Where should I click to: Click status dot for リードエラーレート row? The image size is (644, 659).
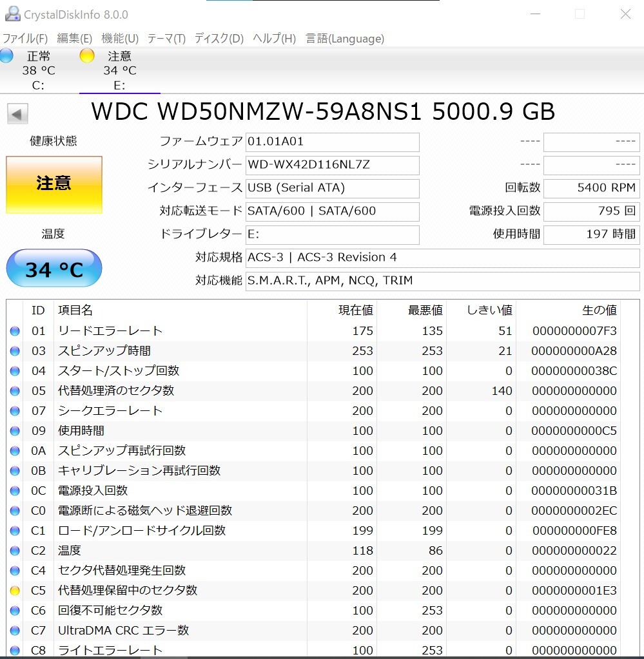(15, 331)
